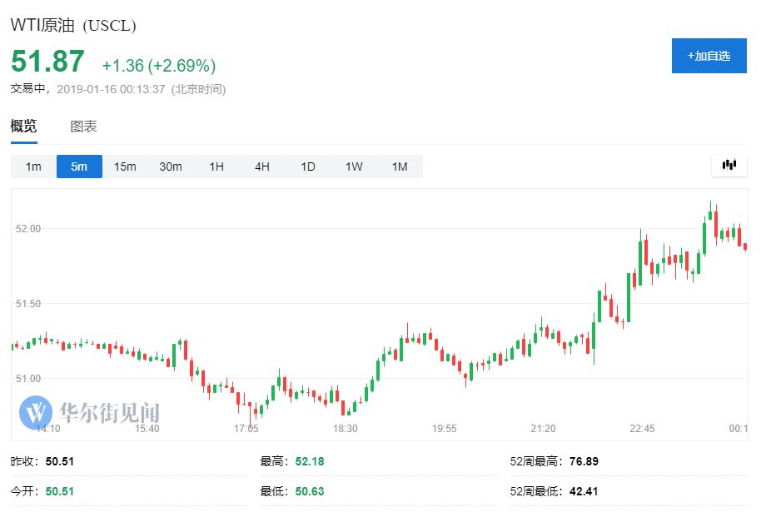Click the 51.87 current price
The height and width of the screenshot is (532, 761).
[47, 62]
